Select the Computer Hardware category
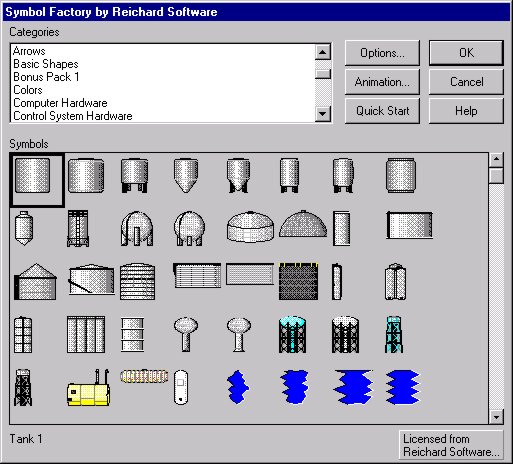The image size is (513, 464). tap(60, 103)
